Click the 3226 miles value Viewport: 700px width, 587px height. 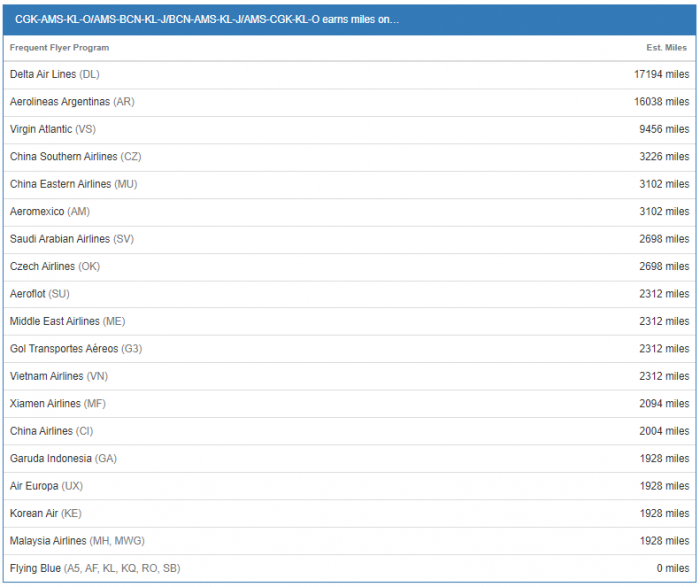[664, 157]
